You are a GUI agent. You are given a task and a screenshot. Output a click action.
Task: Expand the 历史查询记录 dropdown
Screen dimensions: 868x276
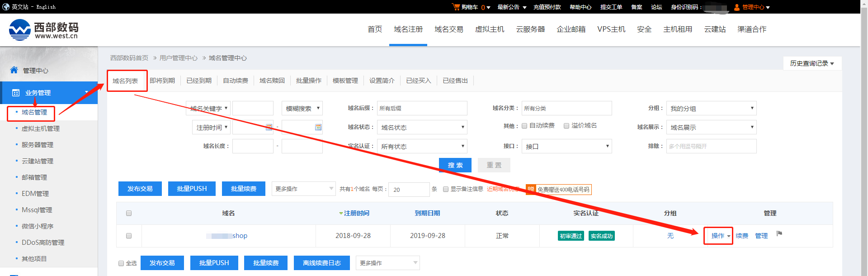[812, 63]
